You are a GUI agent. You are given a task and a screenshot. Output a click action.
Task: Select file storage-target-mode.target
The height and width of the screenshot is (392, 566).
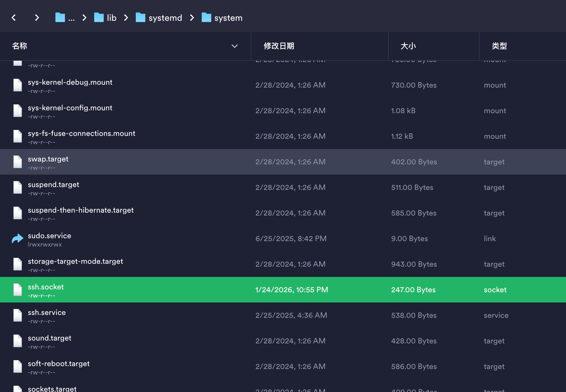click(x=283, y=264)
